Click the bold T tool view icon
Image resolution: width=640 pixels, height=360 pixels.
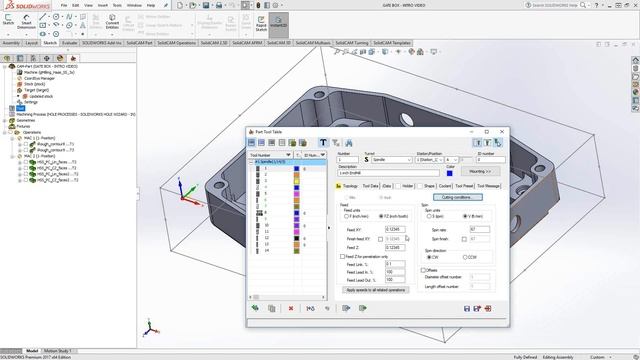pyautogui.click(x=323, y=142)
